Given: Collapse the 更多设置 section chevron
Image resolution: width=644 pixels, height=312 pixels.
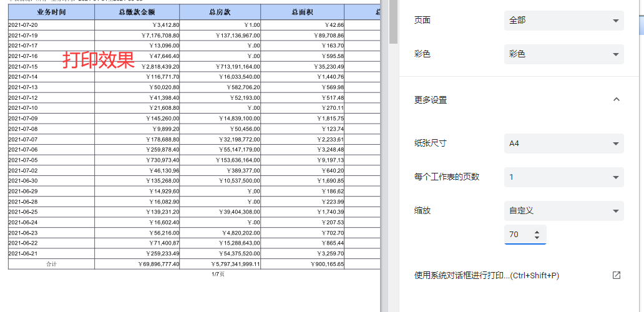Looking at the screenshot, I should (616, 99).
